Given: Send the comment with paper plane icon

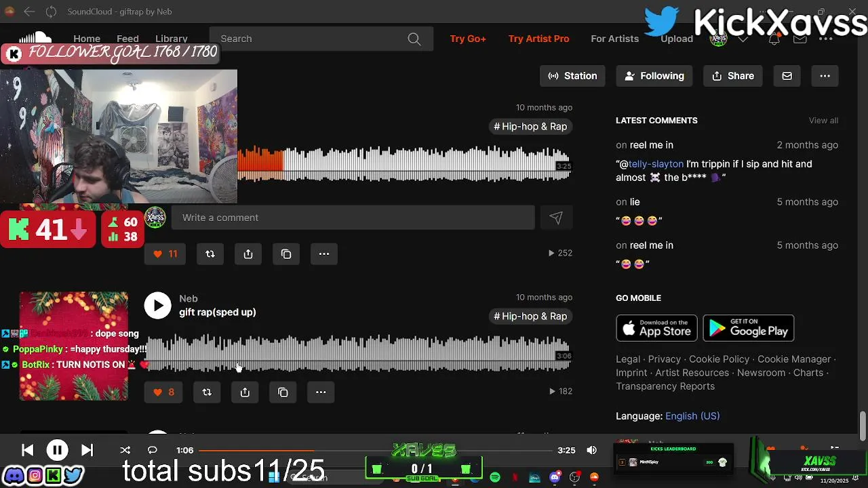Looking at the screenshot, I should coord(555,218).
